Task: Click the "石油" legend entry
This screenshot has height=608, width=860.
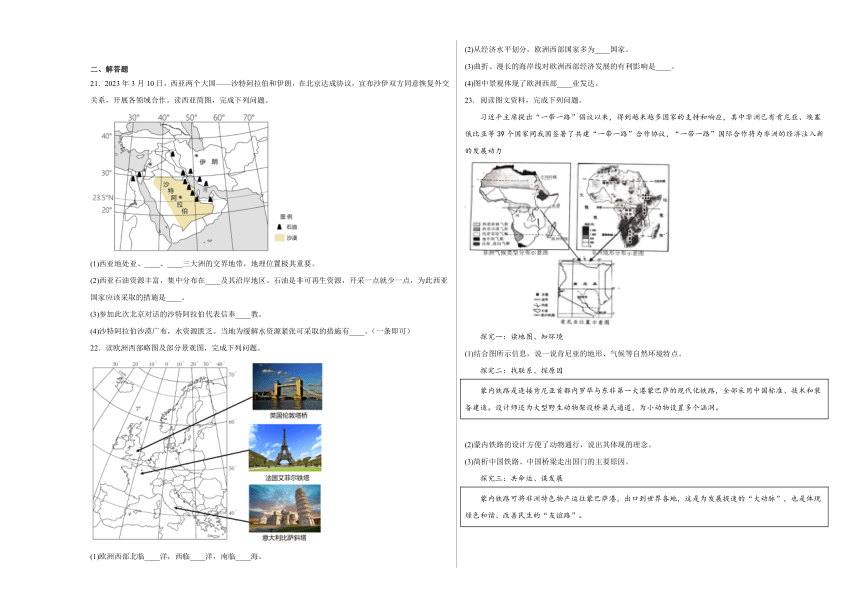Action: 287,226
